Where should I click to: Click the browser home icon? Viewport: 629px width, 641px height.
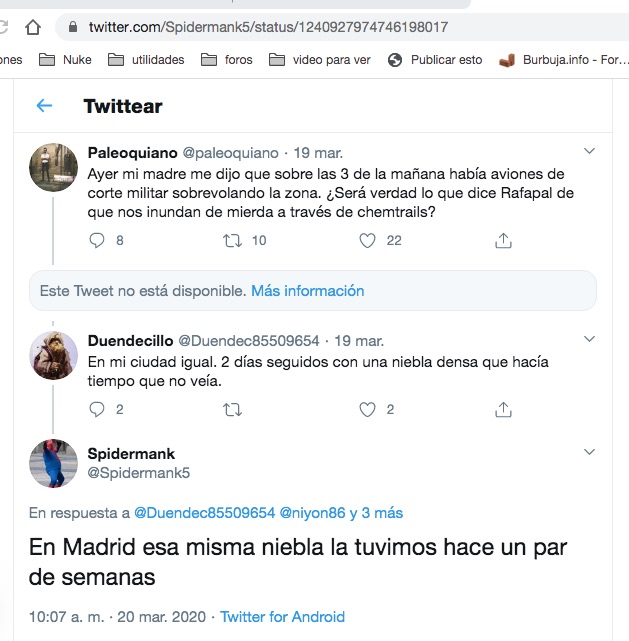pos(33,26)
